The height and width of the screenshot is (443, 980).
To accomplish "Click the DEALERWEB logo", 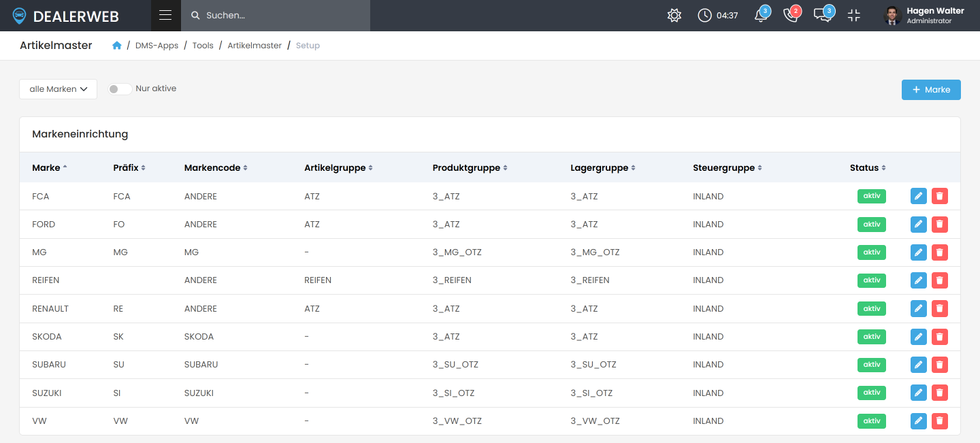I will tap(66, 16).
